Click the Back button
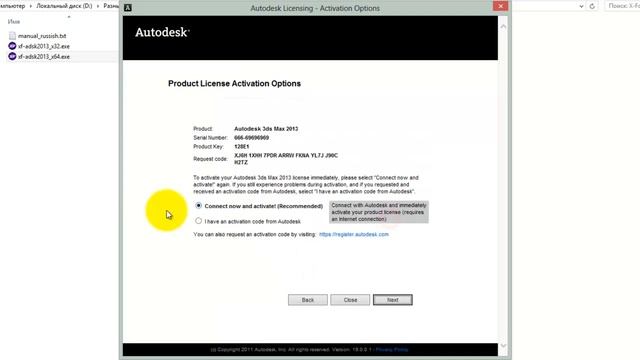Image resolution: width=640 pixels, height=360 pixels. (x=308, y=300)
